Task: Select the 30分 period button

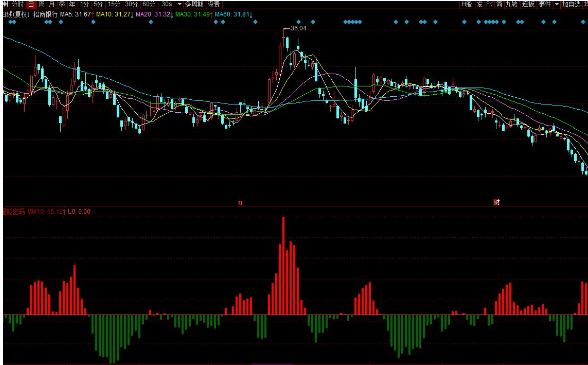Action: 131,5
